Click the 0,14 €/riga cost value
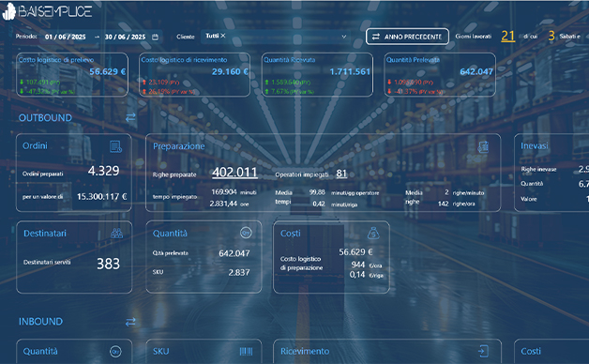The height and width of the screenshot is (364, 589). click(x=366, y=275)
